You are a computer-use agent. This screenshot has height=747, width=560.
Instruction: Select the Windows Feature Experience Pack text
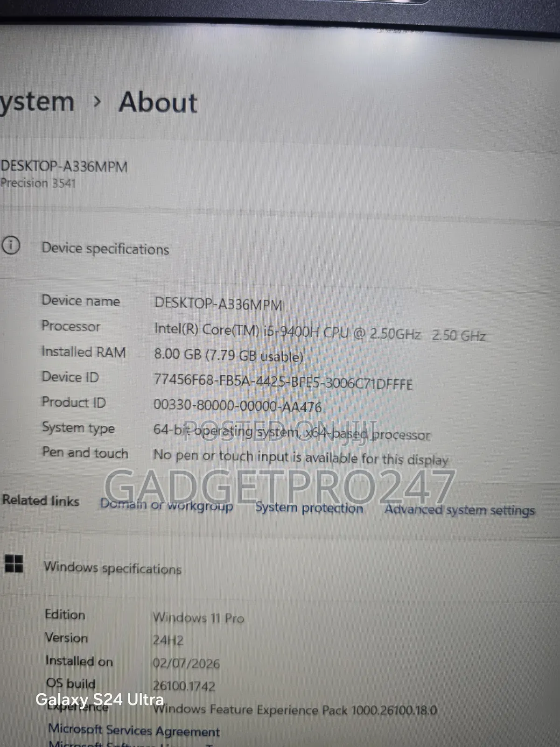(x=295, y=710)
